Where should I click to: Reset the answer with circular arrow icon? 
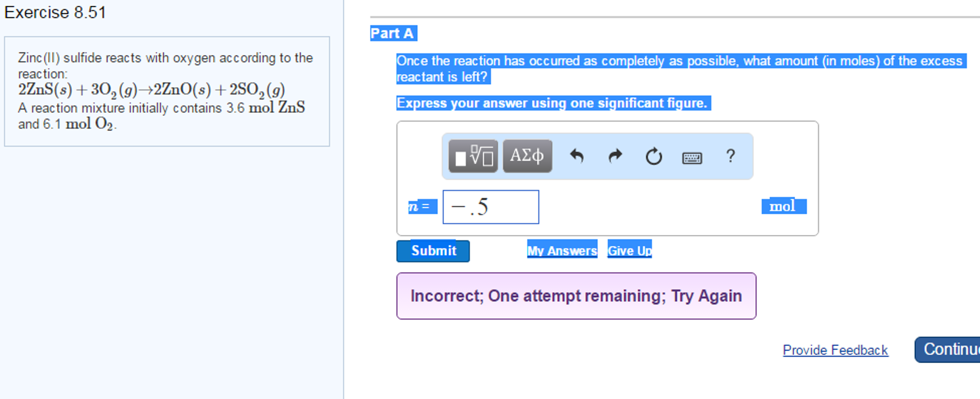pyautogui.click(x=653, y=156)
